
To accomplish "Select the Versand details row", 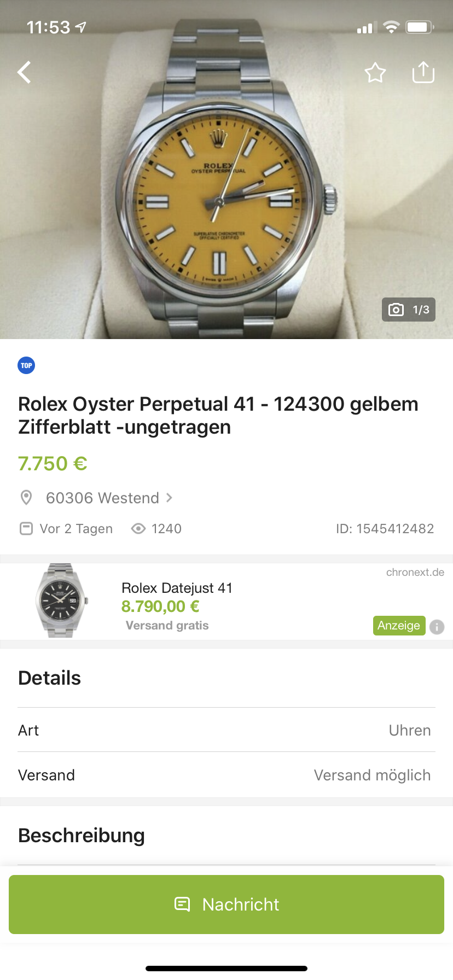I will point(226,775).
